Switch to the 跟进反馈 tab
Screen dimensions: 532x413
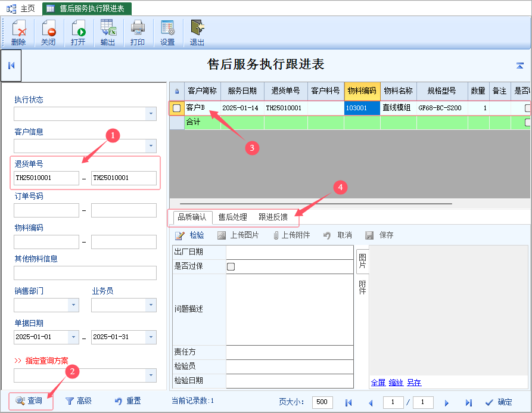tap(273, 217)
